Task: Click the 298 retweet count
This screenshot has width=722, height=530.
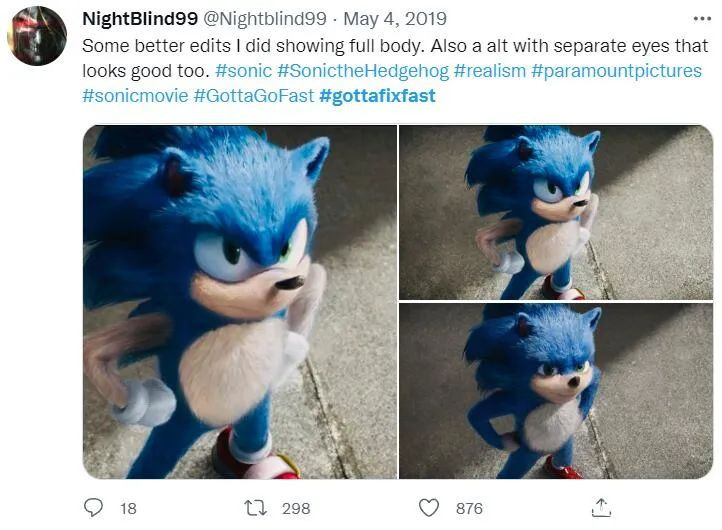Action: tap(296, 508)
